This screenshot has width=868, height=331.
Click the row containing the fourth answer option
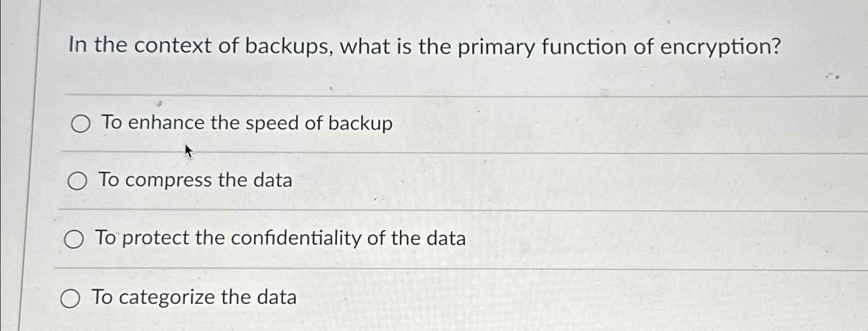(x=361, y=298)
